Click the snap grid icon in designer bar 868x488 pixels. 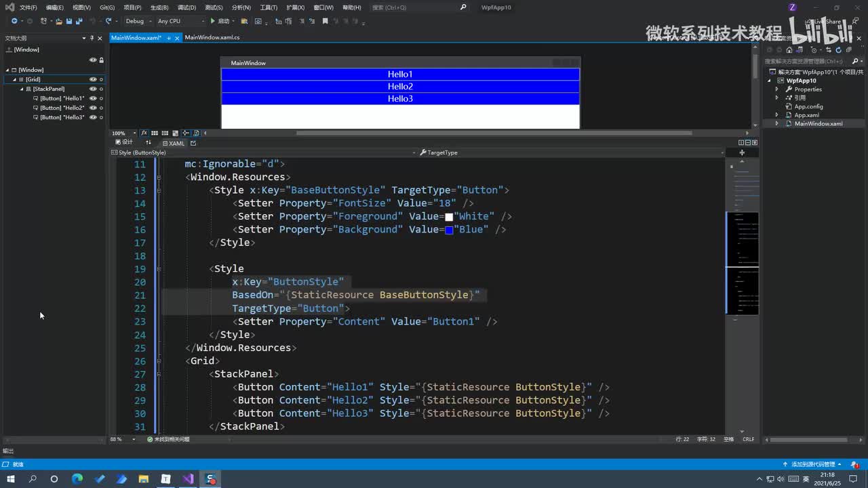click(x=155, y=133)
